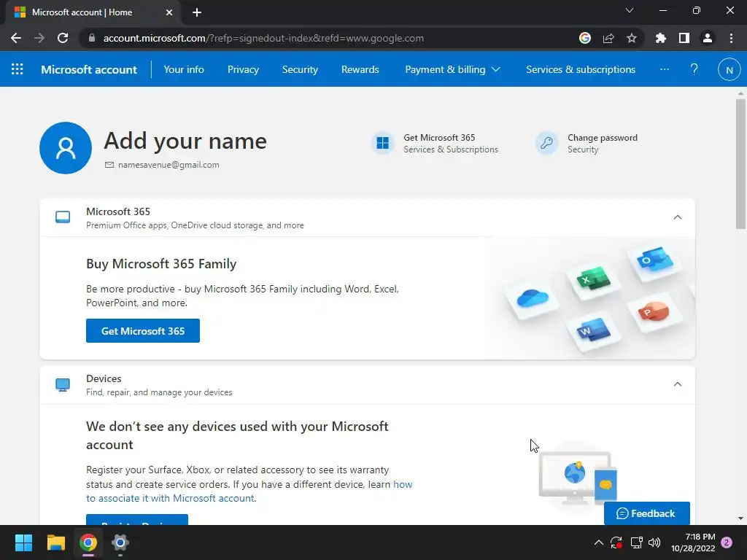The height and width of the screenshot is (560, 747).
Task: Open the tab search dropdown arrow
Action: click(x=630, y=10)
